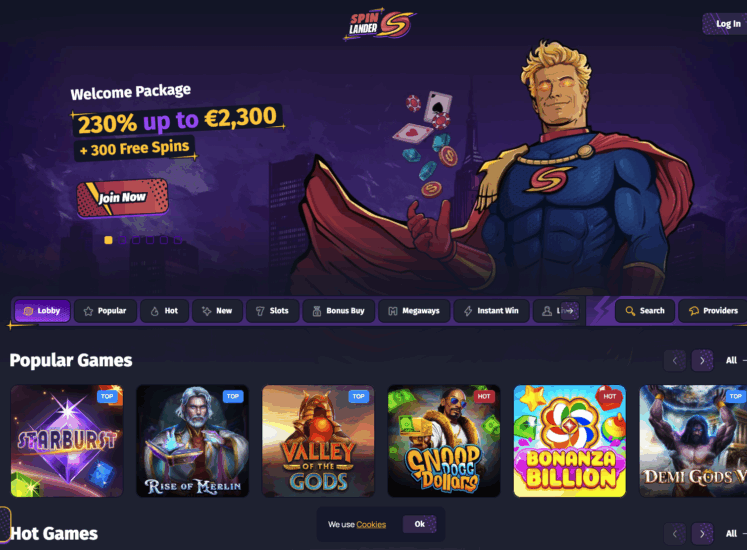Image resolution: width=747 pixels, height=550 pixels.
Task: Select the Popular star category
Action: pyautogui.click(x=105, y=311)
